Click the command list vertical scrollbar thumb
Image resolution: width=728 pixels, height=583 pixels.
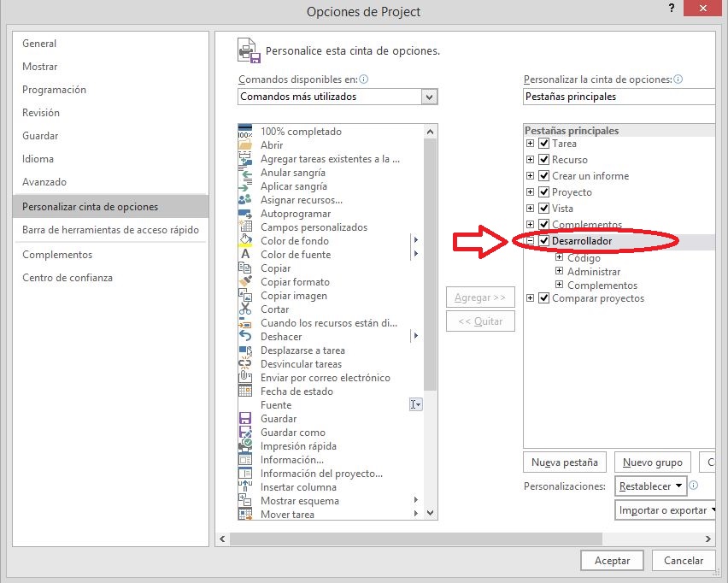430,264
